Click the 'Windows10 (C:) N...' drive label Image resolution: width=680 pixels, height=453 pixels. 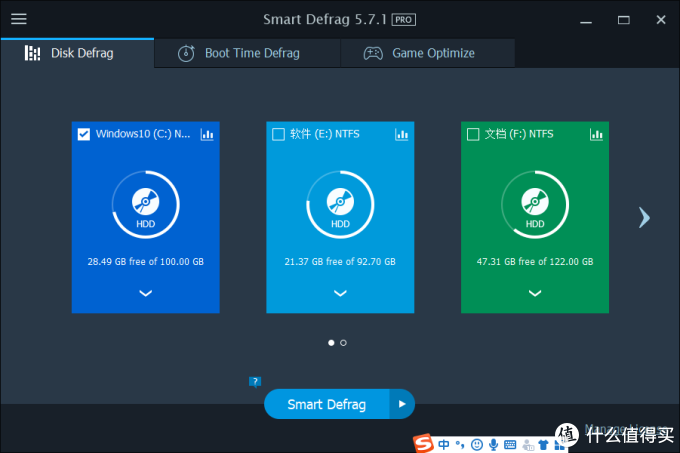[143, 134]
